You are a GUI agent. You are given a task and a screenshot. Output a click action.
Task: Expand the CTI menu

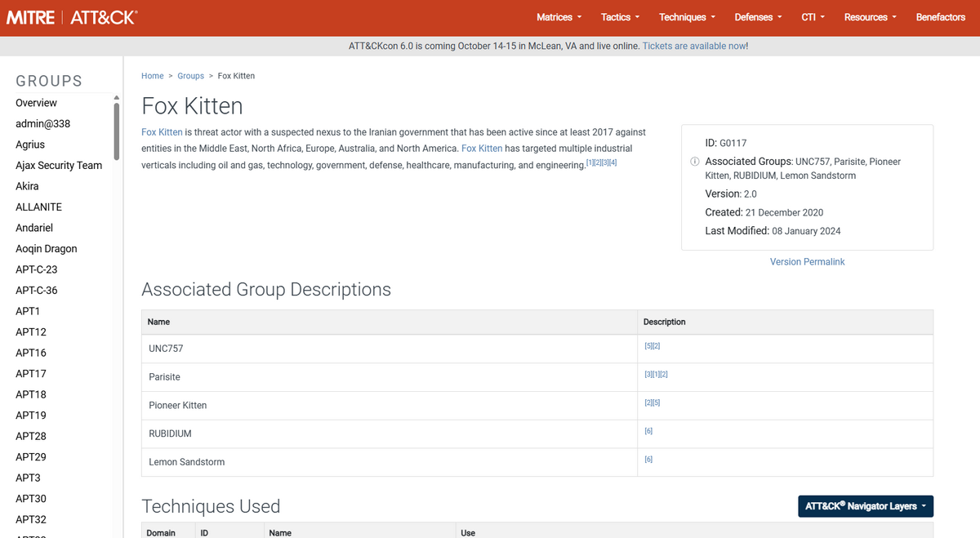(x=813, y=17)
